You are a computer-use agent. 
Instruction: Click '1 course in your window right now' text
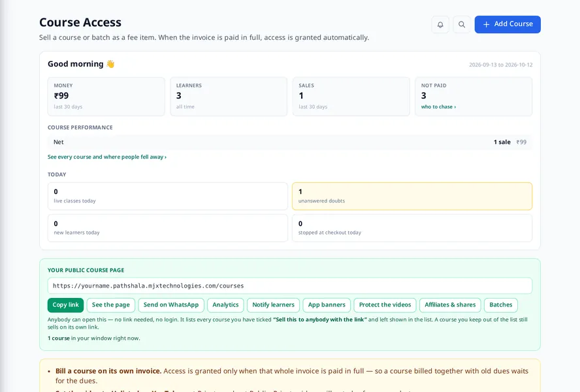tap(94, 338)
